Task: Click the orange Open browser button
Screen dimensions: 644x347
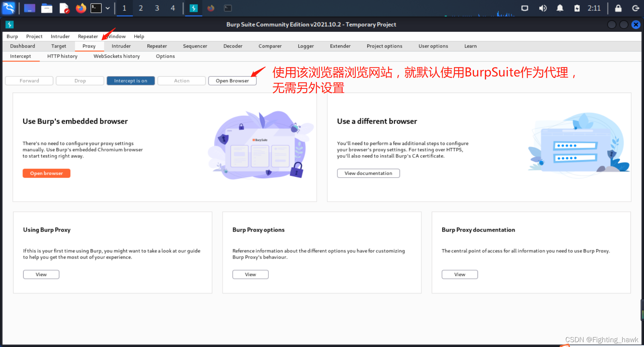Action: tap(46, 173)
